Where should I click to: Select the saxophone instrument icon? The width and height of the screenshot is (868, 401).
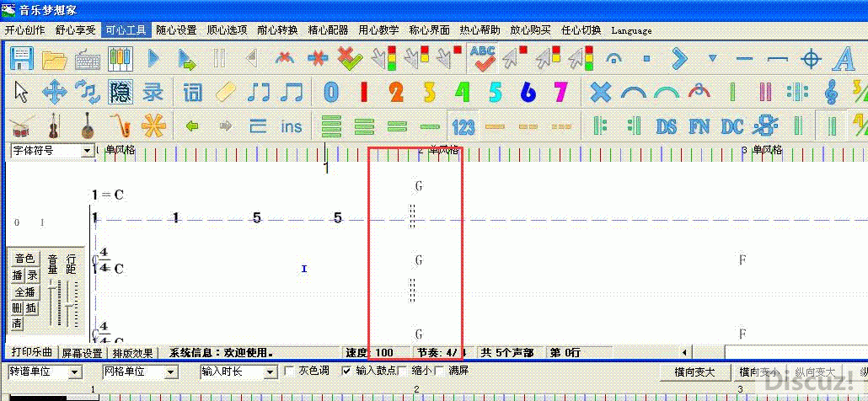(121, 126)
